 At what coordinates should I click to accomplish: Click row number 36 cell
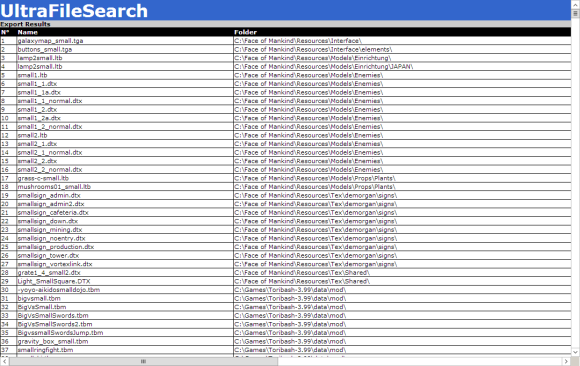pos(8,341)
